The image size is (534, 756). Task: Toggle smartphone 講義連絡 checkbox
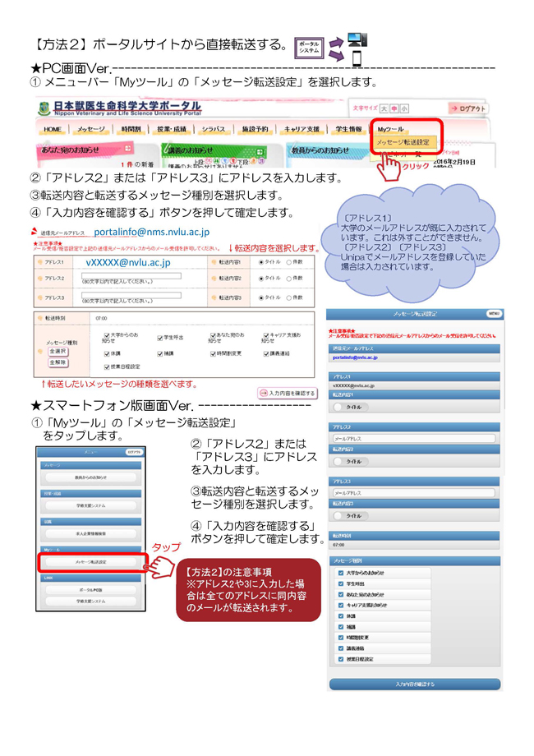(341, 648)
